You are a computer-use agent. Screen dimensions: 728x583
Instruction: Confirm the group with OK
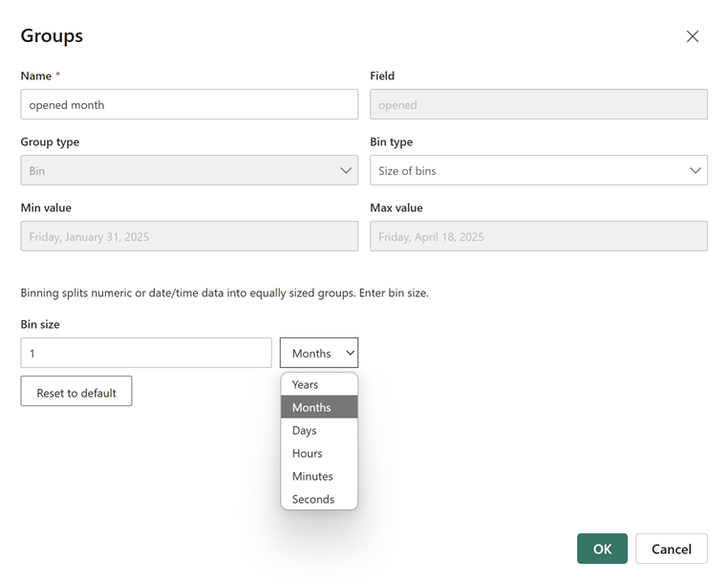[602, 549]
